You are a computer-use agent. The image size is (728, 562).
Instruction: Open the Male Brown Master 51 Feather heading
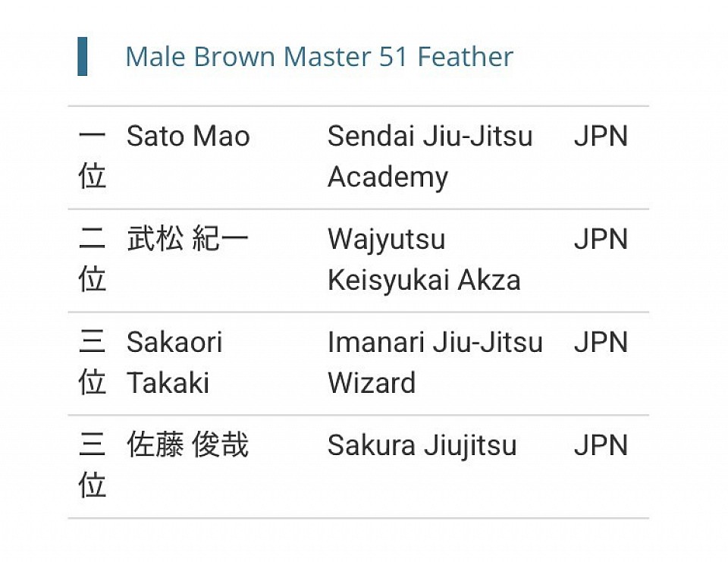pos(318,57)
